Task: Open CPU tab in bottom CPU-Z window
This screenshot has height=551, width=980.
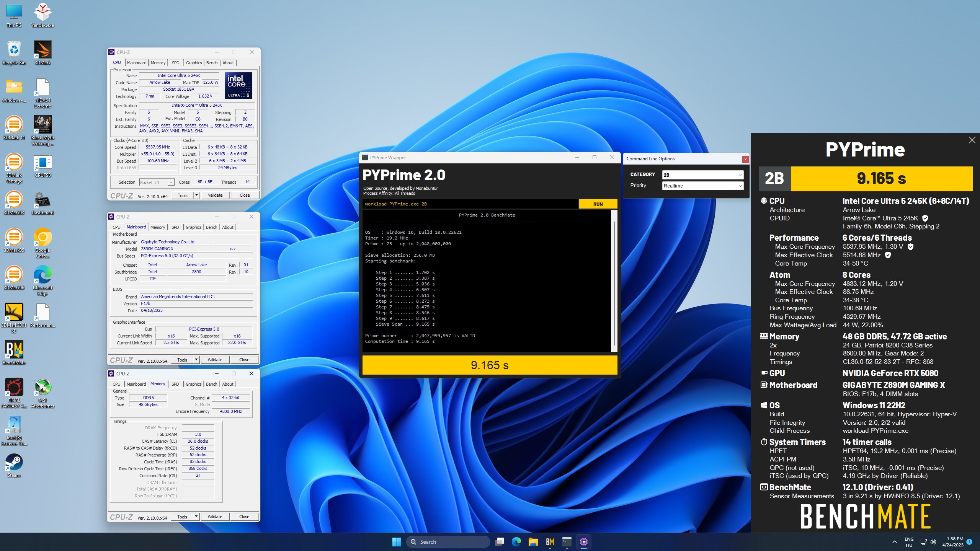Action: pyautogui.click(x=116, y=384)
